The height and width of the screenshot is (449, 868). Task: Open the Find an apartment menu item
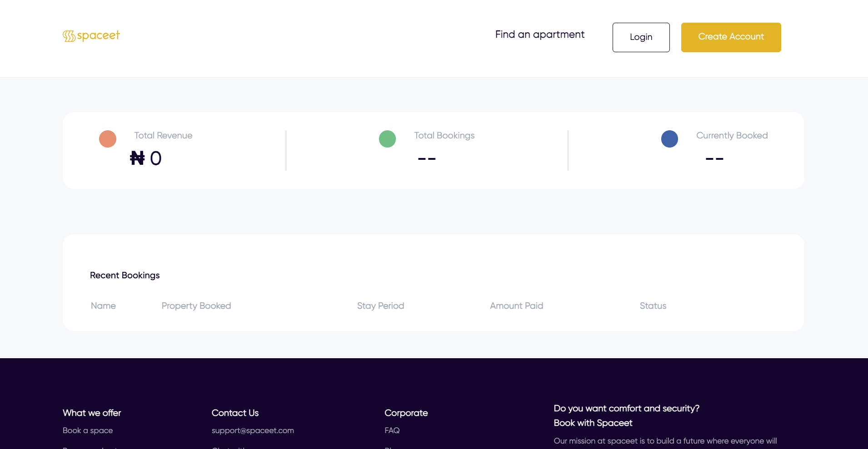540,35
